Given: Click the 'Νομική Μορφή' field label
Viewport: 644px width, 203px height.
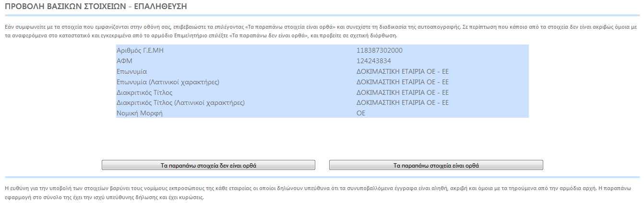Looking at the screenshot, I should (140, 113).
